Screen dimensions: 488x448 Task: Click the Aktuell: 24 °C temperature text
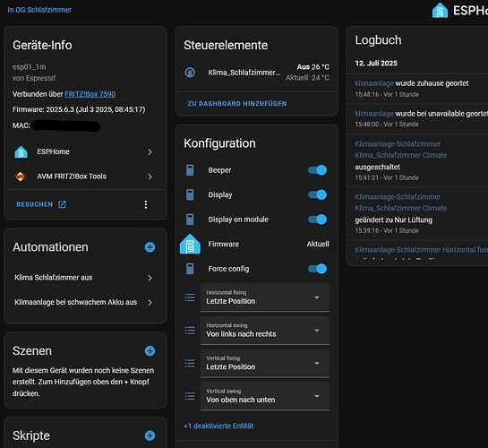pyautogui.click(x=307, y=78)
